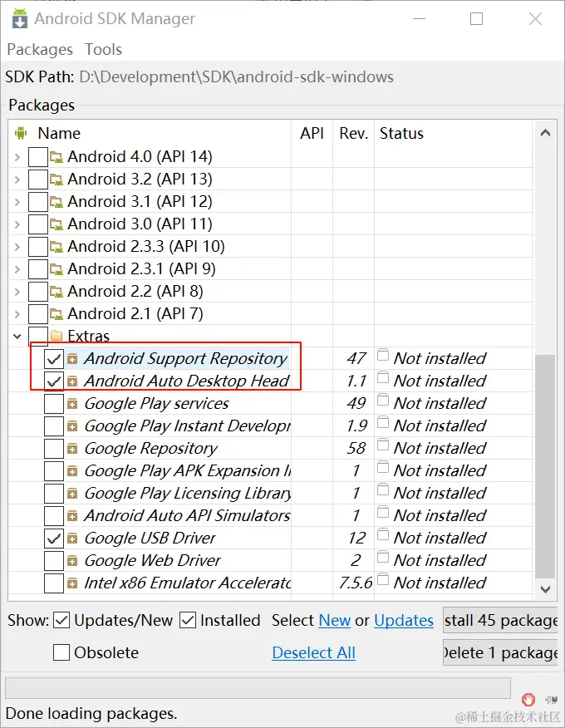Click the Extras folder icon
Viewport: 565px width, 728px height.
pos(56,335)
